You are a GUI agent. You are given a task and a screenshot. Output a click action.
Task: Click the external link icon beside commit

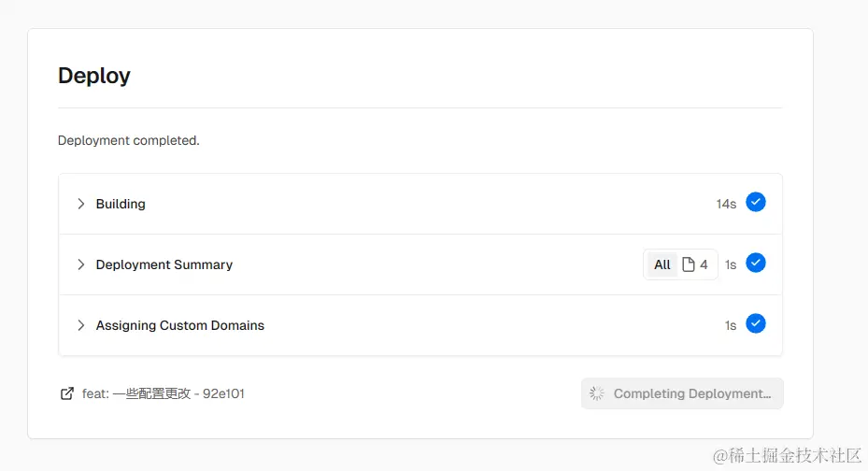67,393
